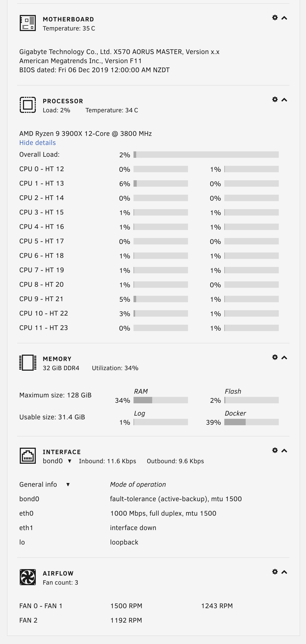
Task: Collapse the Motherboard section
Action: pyautogui.click(x=284, y=18)
